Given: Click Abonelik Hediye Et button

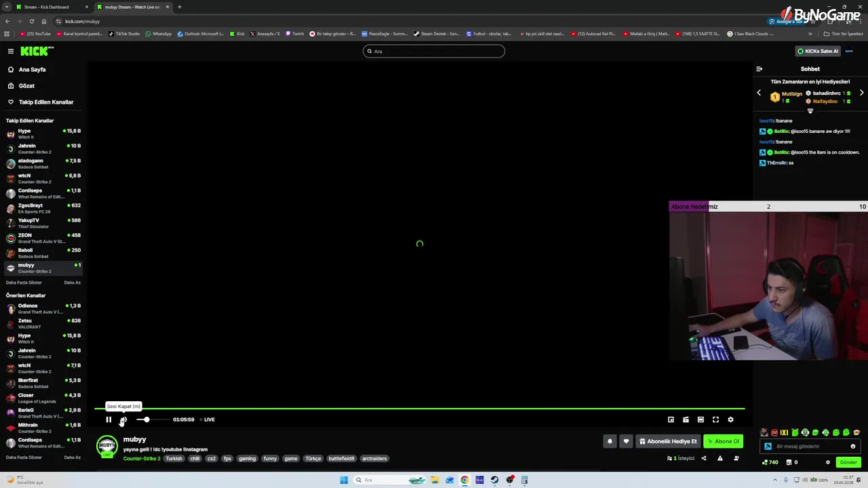Looking at the screenshot, I should tap(668, 441).
